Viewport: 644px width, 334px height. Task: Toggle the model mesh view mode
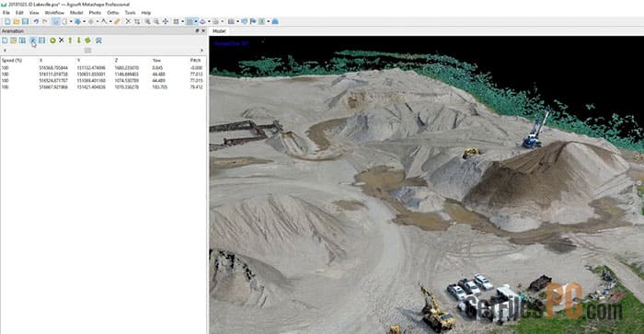coord(202,21)
